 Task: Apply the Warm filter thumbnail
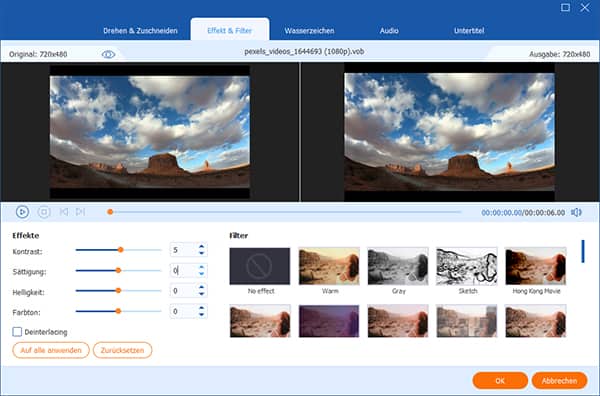tap(329, 266)
